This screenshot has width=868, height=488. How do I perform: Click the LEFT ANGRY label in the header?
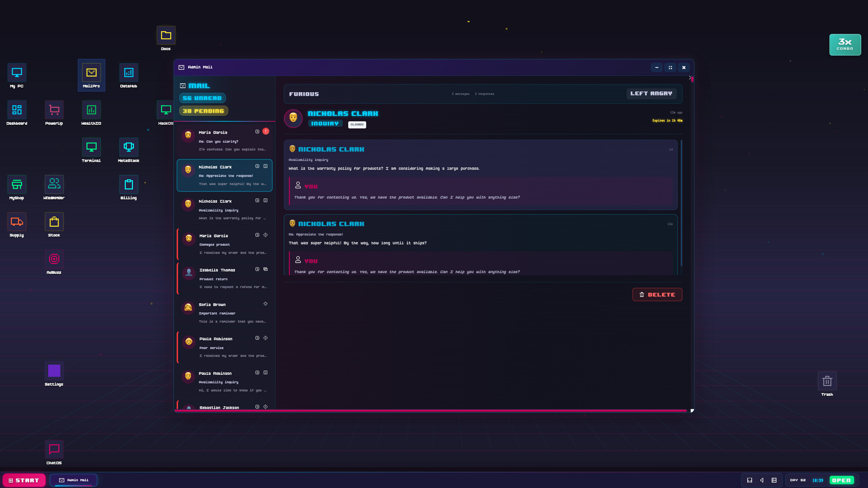(651, 94)
